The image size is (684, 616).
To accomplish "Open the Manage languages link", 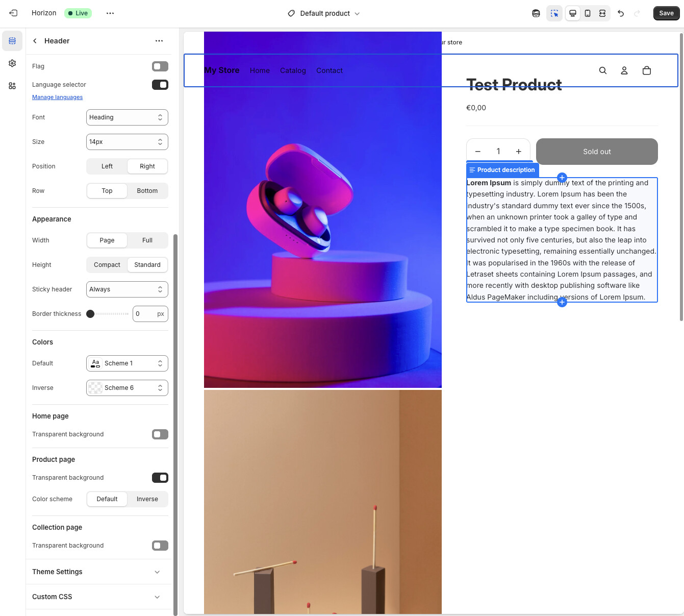I will point(57,97).
